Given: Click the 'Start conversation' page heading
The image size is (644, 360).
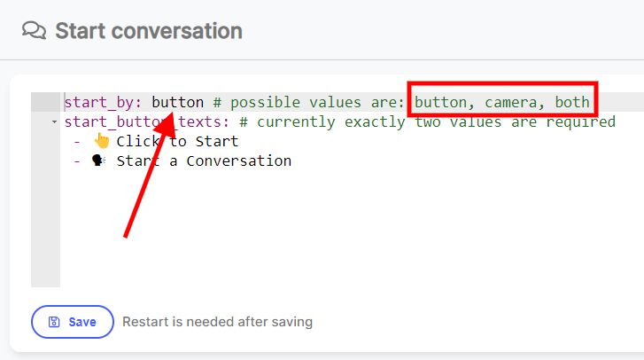Looking at the screenshot, I should coord(149,31).
